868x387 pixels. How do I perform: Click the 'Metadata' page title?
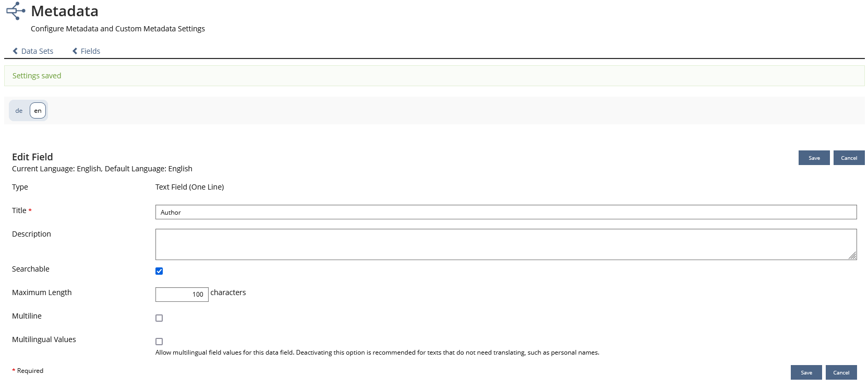65,11
